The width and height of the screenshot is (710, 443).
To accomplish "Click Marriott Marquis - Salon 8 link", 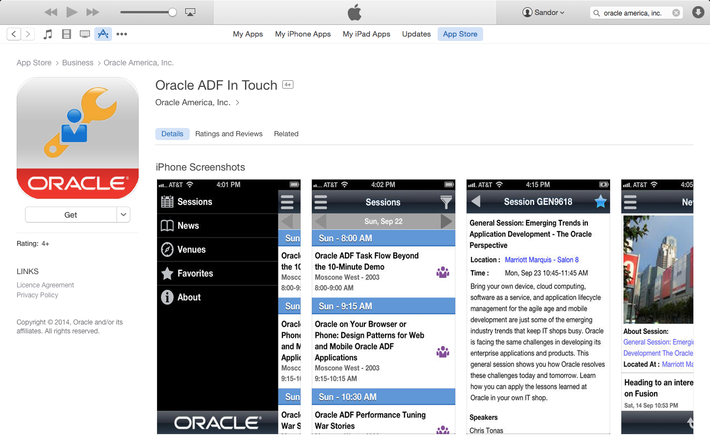I will pos(542,260).
